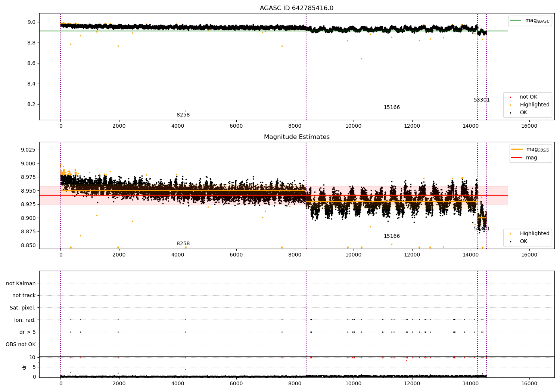
Task: Click 'Highlighted' in the middle plot legend
Action: click(x=535, y=234)
